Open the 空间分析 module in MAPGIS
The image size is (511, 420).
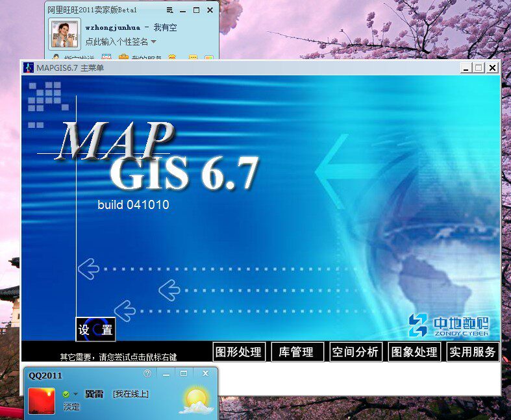pos(356,352)
